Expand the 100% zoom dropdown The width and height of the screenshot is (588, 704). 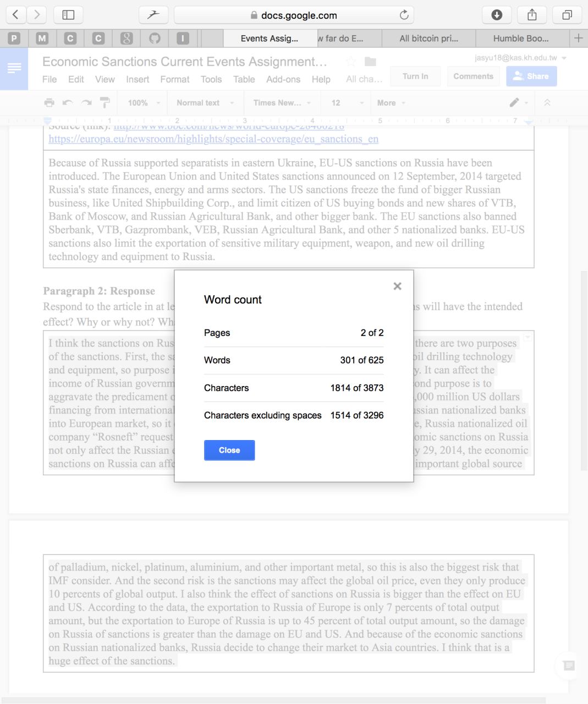pos(144,103)
